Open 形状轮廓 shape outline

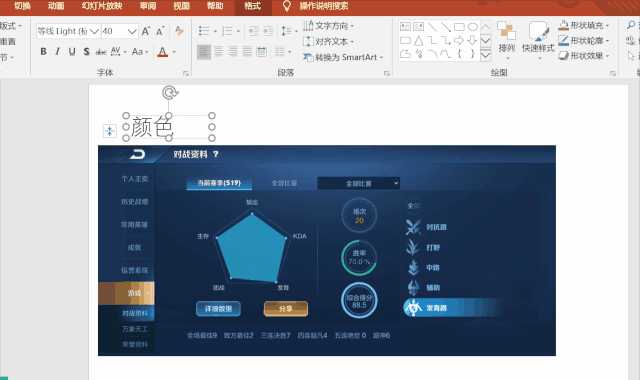584,41
